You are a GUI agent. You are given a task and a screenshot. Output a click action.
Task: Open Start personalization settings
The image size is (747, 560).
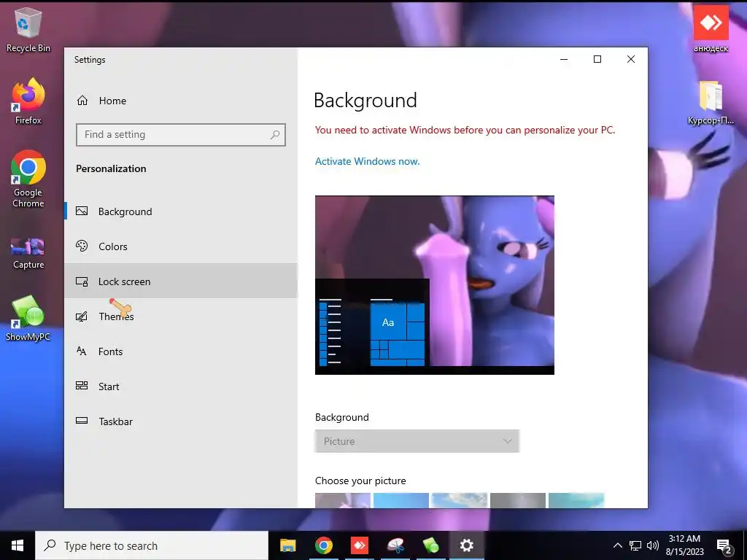(x=181, y=386)
